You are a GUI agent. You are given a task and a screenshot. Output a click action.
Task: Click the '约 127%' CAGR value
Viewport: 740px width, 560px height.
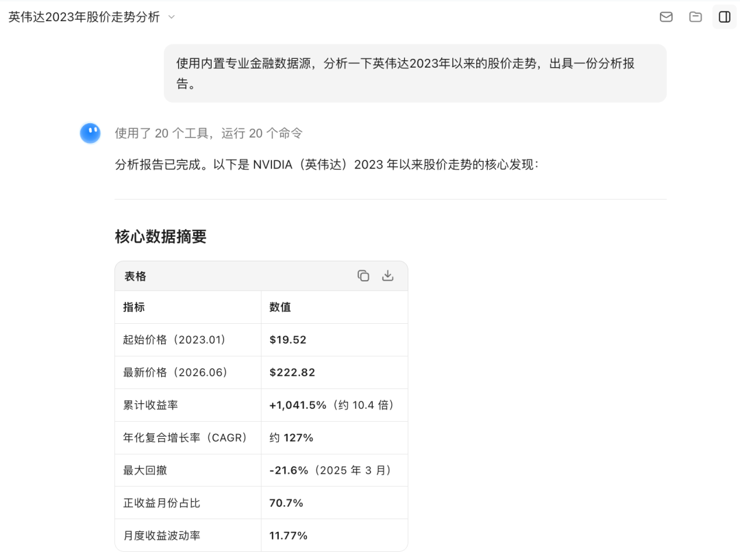coord(291,437)
